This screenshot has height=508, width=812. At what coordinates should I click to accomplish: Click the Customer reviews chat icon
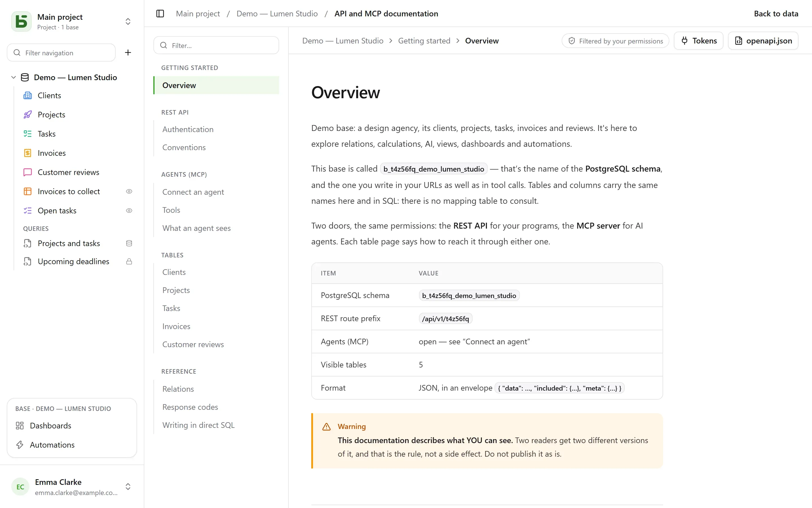pos(28,172)
